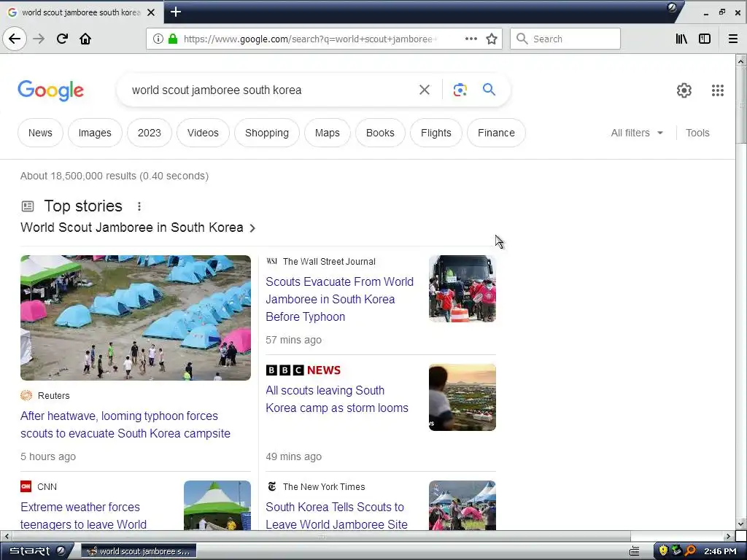Open WSJ Scouts Evacuate From World Jamboree article
The image size is (747, 560).
tap(340, 299)
